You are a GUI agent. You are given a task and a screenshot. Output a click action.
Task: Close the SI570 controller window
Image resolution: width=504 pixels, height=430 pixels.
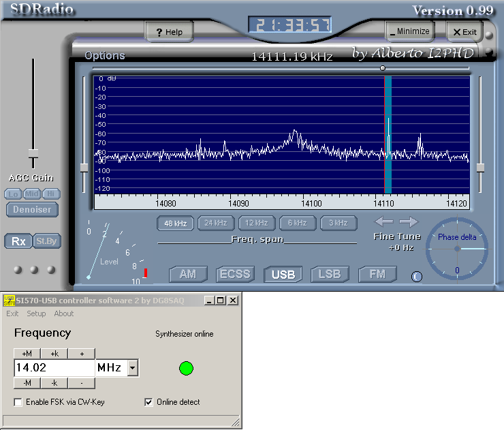[233, 301]
